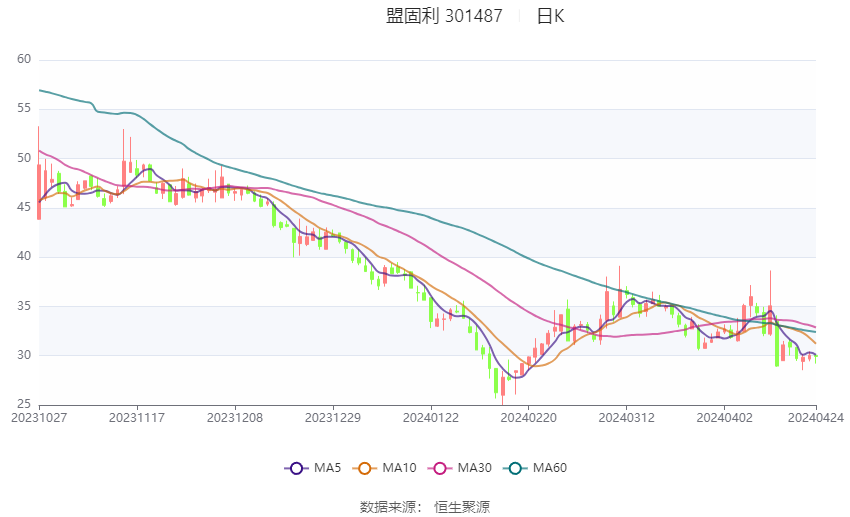The width and height of the screenshot is (850, 517).
Task: Click the 恒生聚源 data source text
Action: [462, 507]
